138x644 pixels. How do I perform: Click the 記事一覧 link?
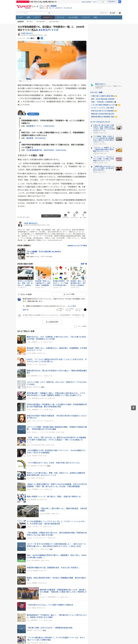tap(84, 264)
